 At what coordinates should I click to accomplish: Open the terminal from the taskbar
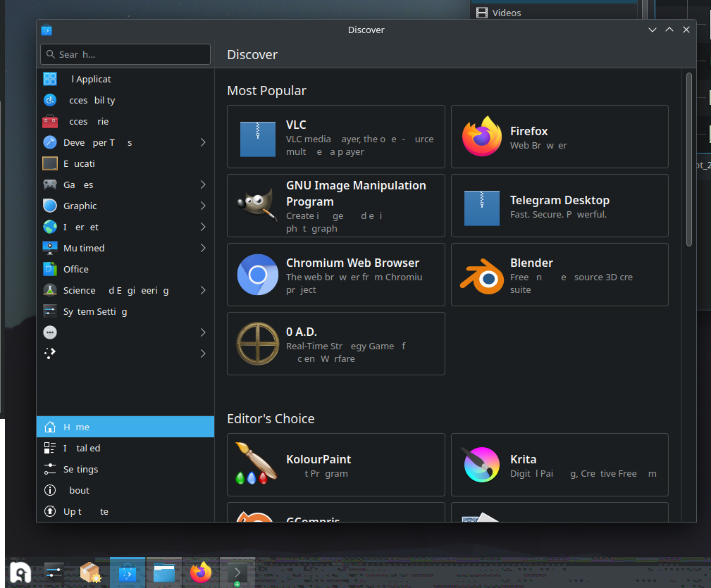point(237,573)
